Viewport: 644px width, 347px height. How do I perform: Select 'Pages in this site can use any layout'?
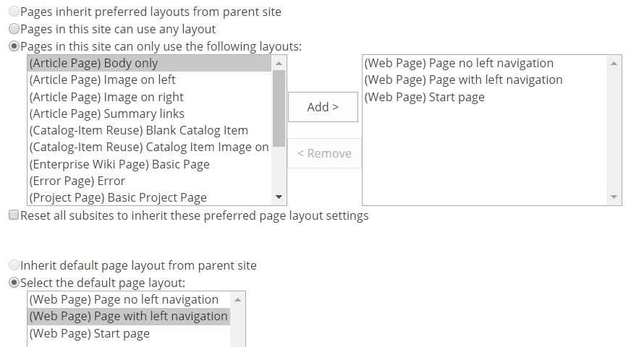click(x=14, y=29)
